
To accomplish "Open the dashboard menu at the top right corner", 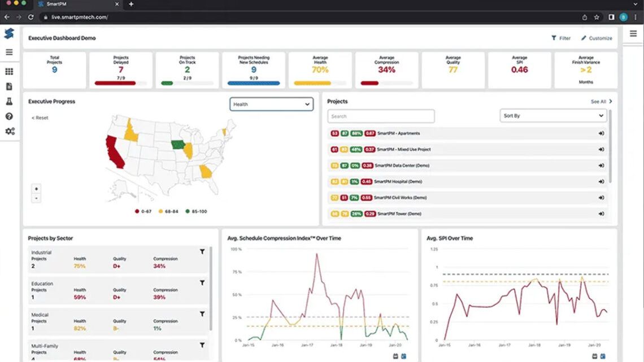I will [633, 33].
